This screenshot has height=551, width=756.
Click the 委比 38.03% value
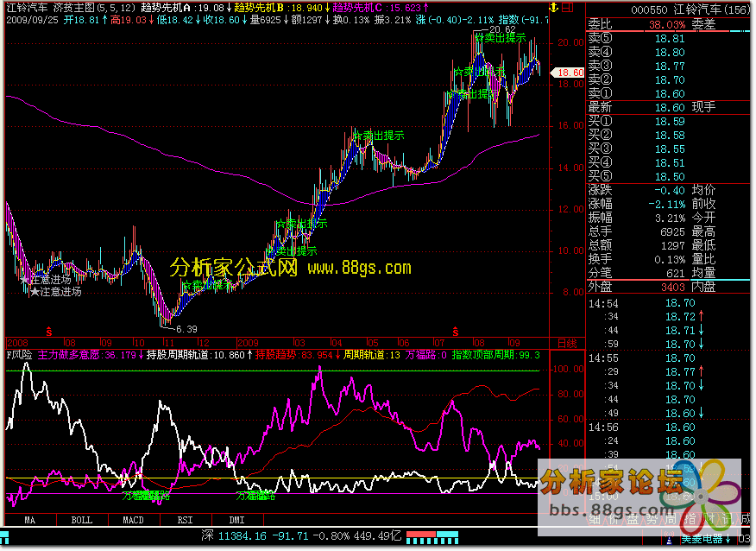[x=667, y=24]
